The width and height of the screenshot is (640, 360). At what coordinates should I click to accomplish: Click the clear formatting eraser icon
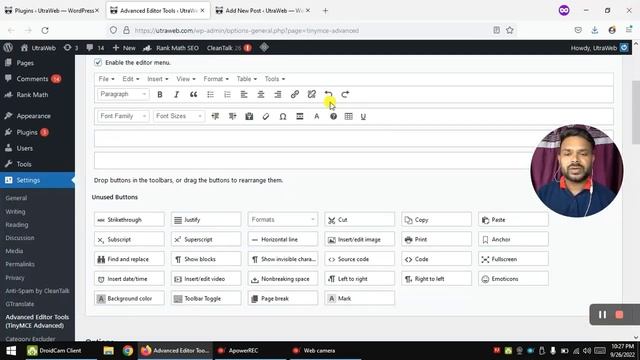(x=266, y=116)
